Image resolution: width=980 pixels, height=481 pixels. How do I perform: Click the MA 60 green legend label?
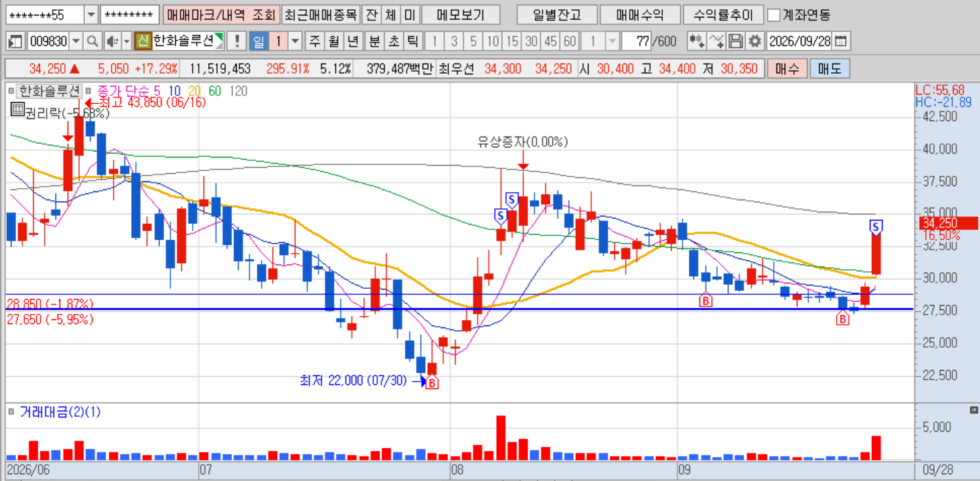click(214, 91)
